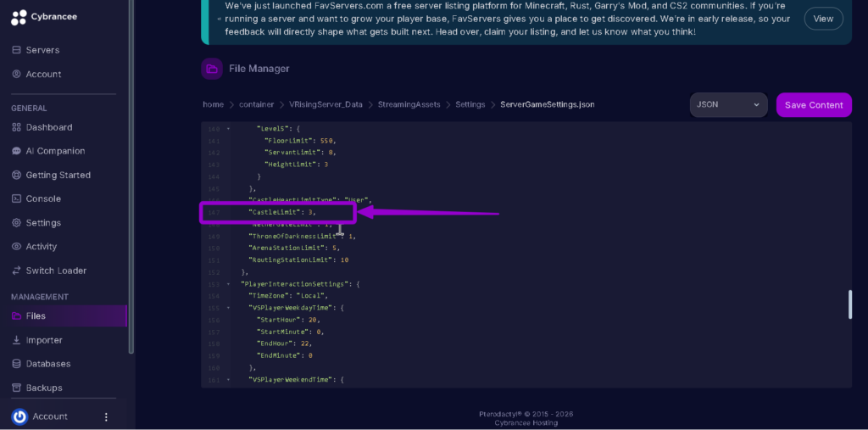Screen dimensions: 868x430
Task: Click the "ServantLimit": 8 line
Action: [300, 153]
